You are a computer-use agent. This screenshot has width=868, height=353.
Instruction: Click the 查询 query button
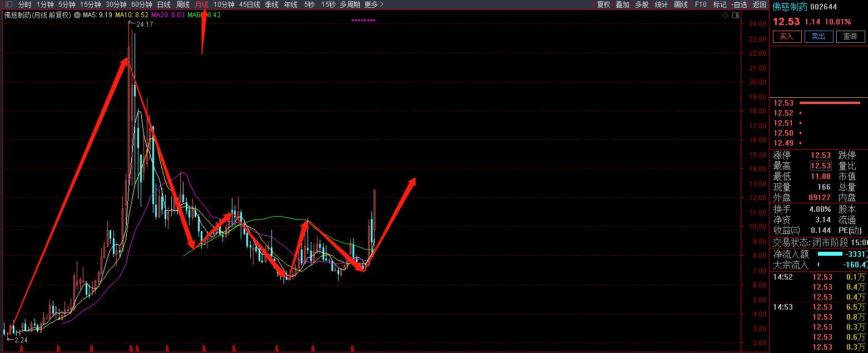(x=850, y=37)
